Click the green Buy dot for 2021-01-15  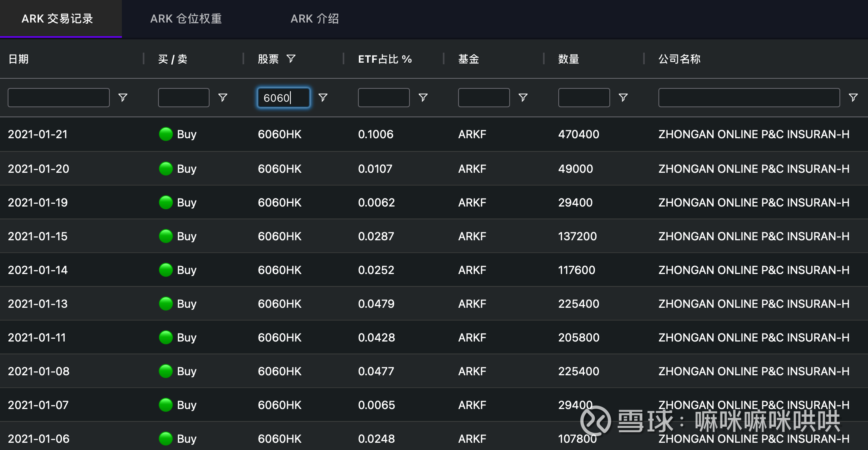point(166,236)
